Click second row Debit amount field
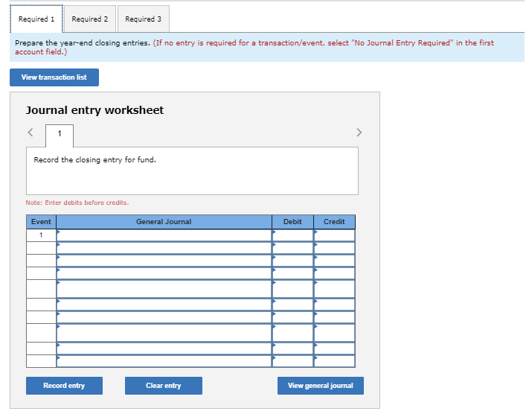The height and width of the screenshot is (417, 532). coord(292,248)
